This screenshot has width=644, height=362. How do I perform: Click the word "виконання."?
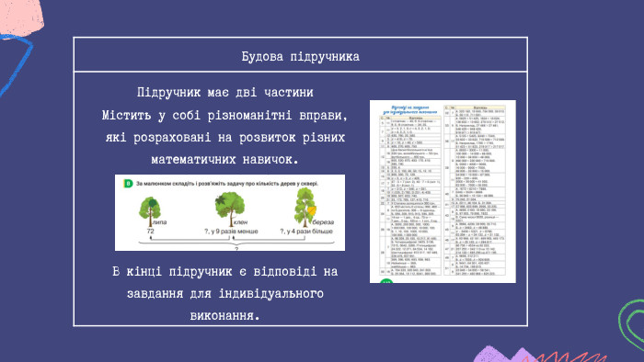point(224,316)
